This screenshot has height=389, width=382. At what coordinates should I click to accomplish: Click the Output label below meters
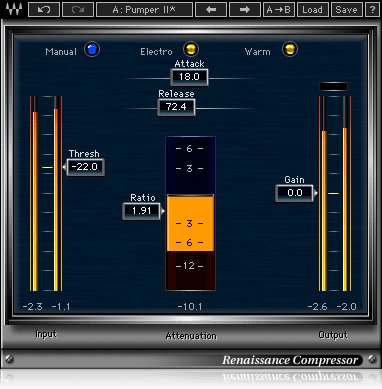point(333,335)
